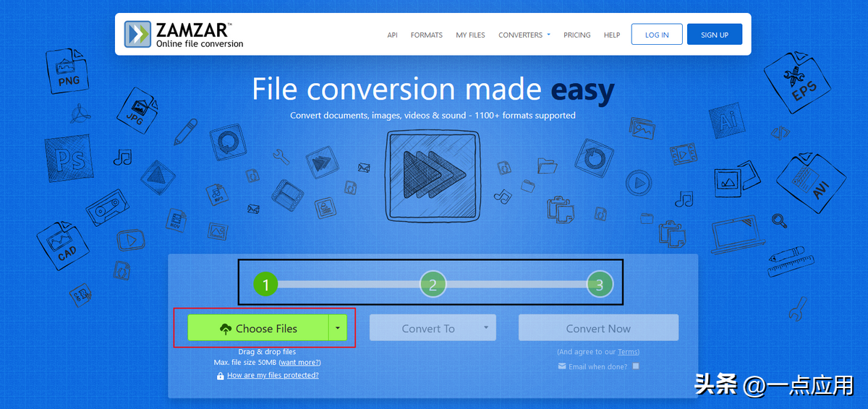Viewport: 868px width, 409px height.
Task: Click the LOG IN button
Action: pos(657,35)
